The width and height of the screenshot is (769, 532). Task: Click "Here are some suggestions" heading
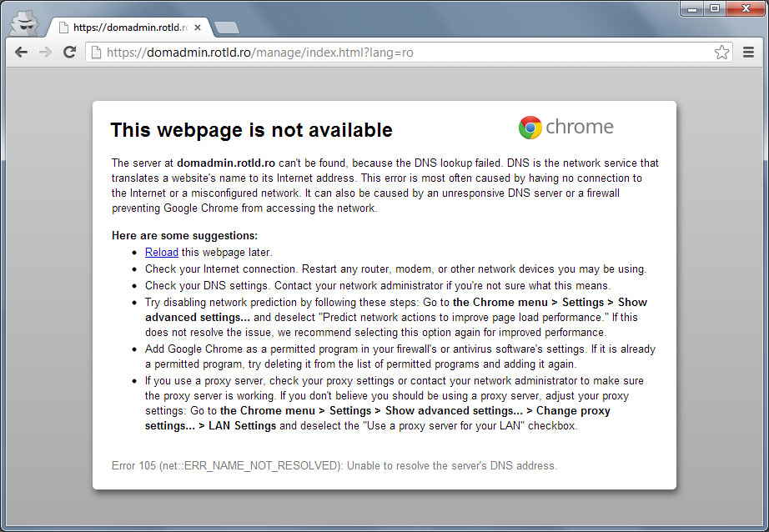(x=184, y=236)
